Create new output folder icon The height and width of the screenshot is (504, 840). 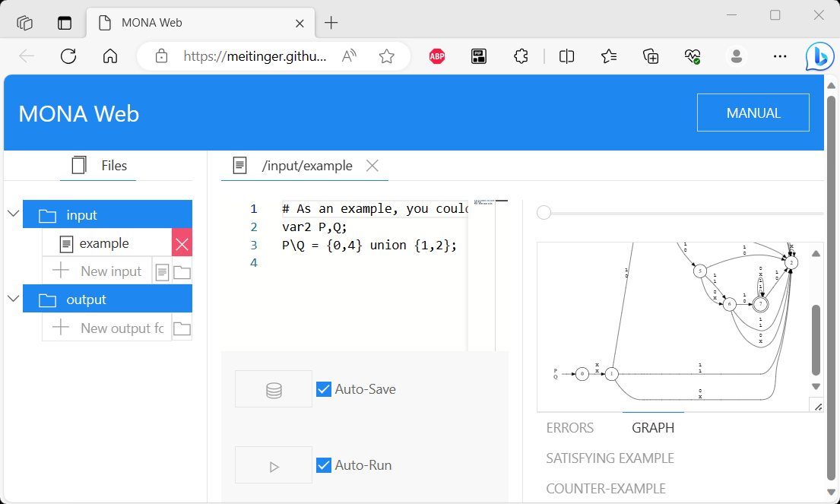[x=182, y=328]
